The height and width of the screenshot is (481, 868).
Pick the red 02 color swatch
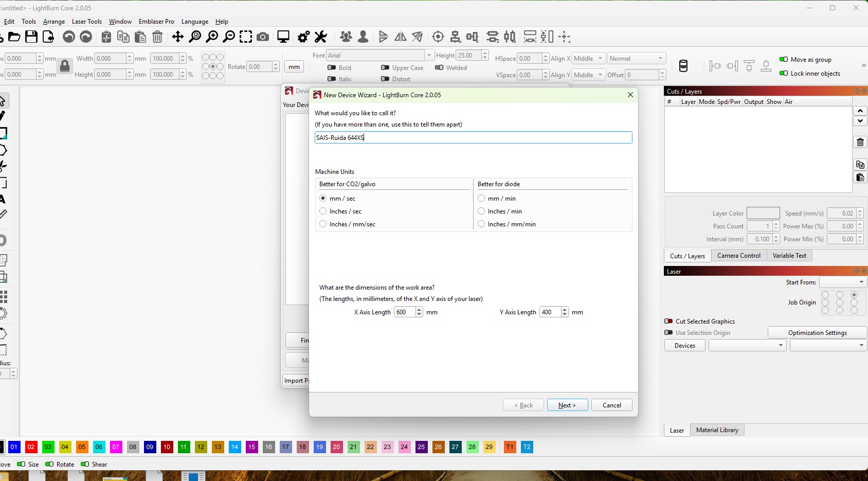click(x=31, y=447)
